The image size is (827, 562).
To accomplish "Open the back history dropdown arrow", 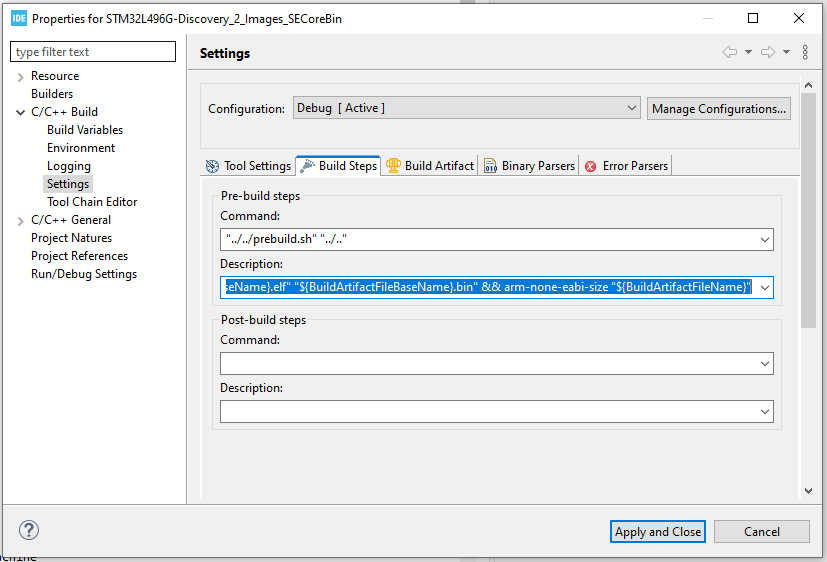I will (x=748, y=52).
